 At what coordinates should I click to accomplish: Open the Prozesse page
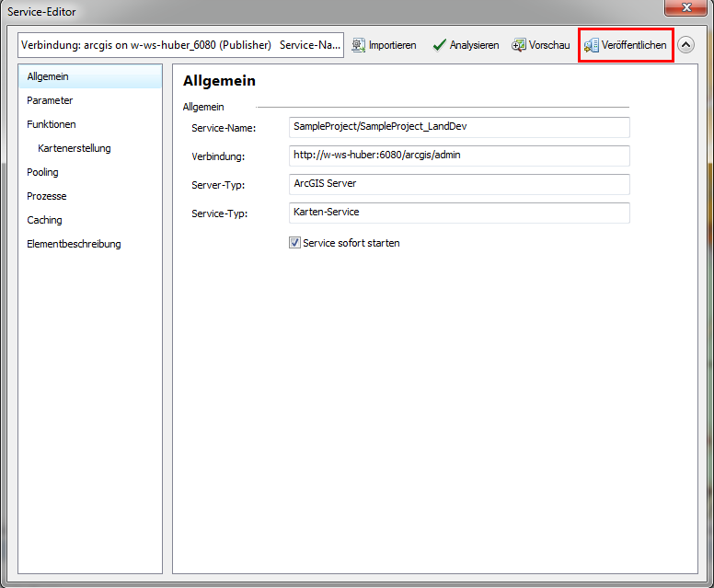47,196
